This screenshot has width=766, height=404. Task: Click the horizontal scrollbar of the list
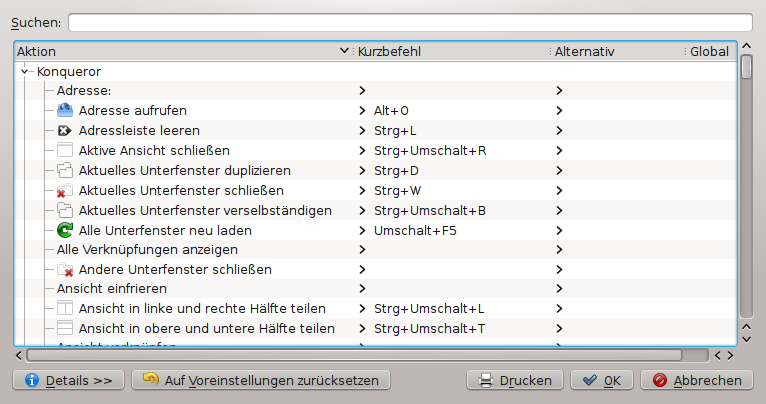point(354,354)
